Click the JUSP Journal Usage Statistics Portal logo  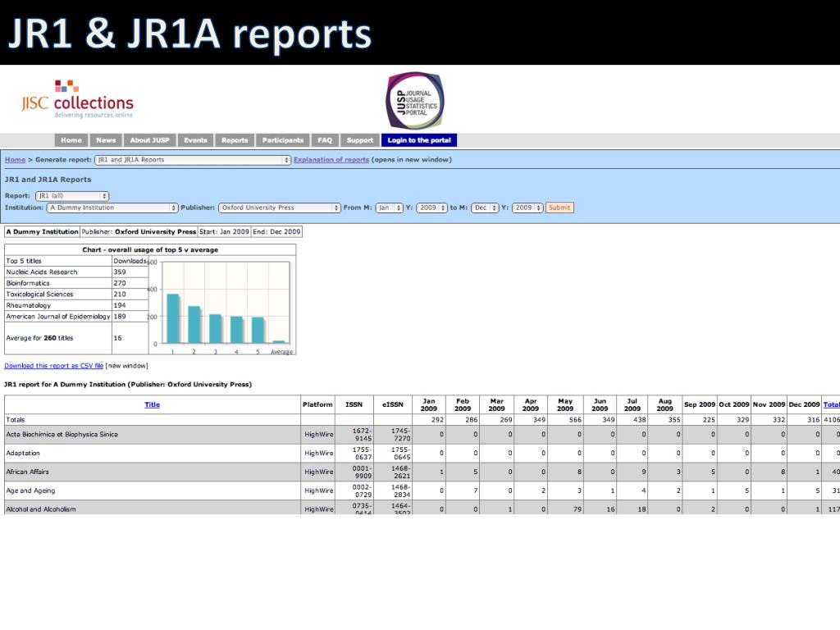tap(415, 101)
